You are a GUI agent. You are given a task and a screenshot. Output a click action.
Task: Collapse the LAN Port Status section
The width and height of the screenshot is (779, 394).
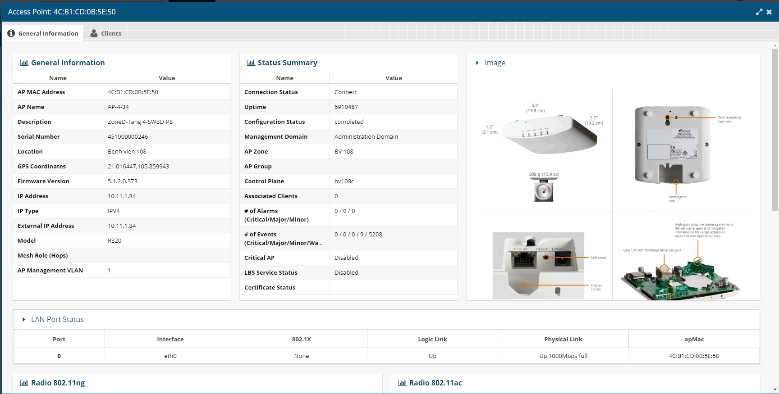[x=23, y=319]
